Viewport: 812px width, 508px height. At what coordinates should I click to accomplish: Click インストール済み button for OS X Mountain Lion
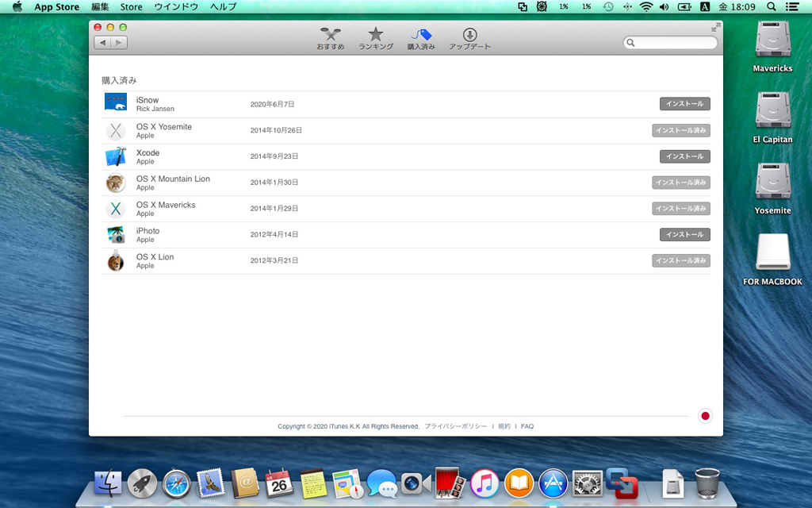coord(681,183)
